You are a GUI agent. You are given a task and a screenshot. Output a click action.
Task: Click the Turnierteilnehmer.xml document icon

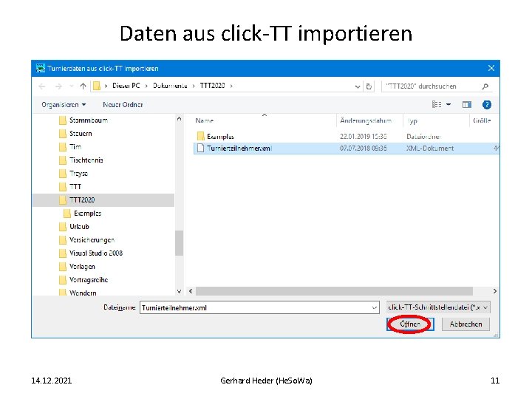click(x=200, y=148)
